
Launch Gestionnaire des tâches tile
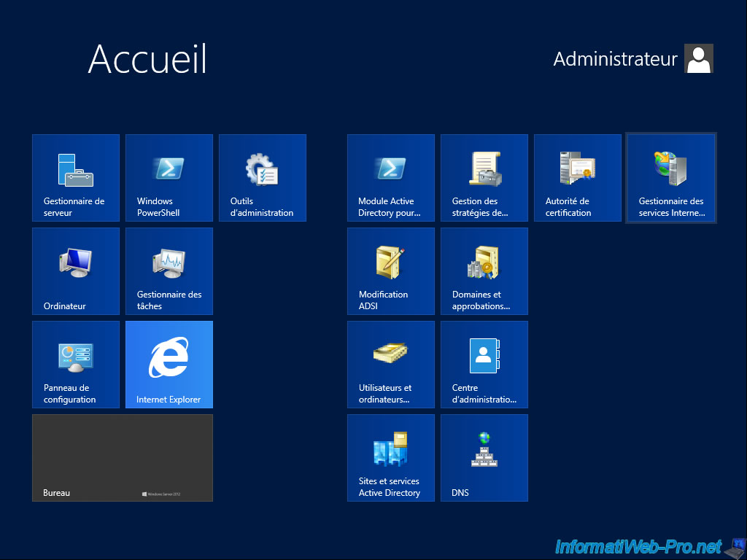(x=169, y=271)
